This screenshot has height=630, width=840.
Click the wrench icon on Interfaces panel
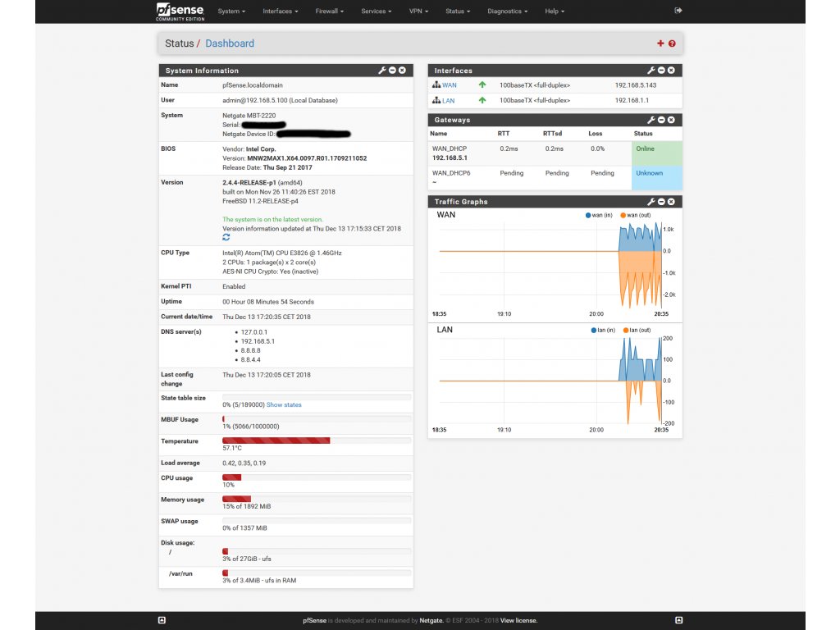tap(651, 71)
